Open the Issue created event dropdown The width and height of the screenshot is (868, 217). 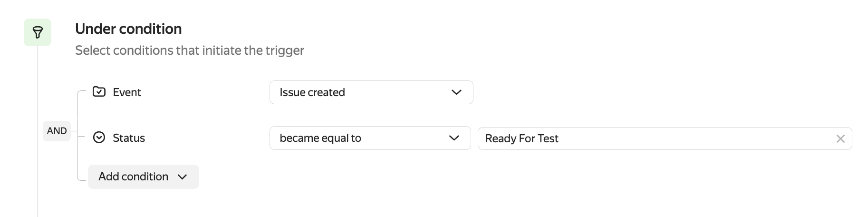pyautogui.click(x=371, y=92)
